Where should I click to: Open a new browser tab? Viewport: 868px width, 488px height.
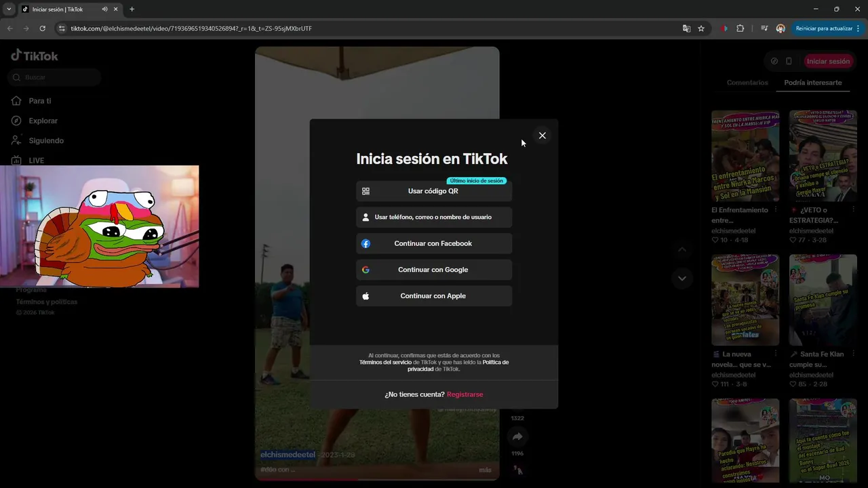tap(132, 9)
